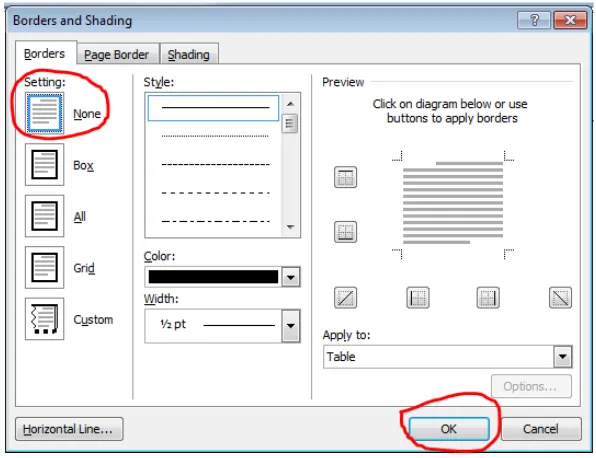Open the Apply to dropdown arrow

tap(563, 357)
